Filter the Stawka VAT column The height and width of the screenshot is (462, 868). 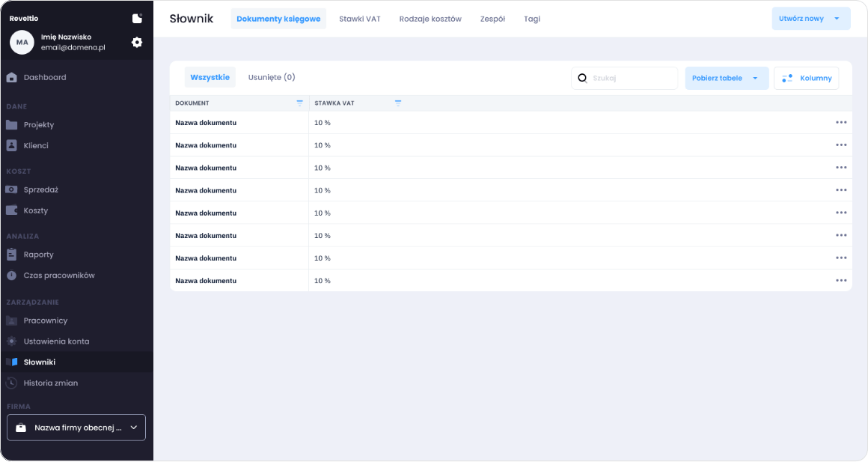tap(398, 103)
